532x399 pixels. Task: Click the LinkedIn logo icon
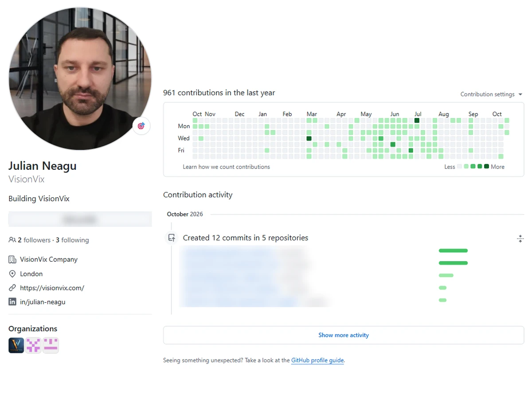coord(12,302)
